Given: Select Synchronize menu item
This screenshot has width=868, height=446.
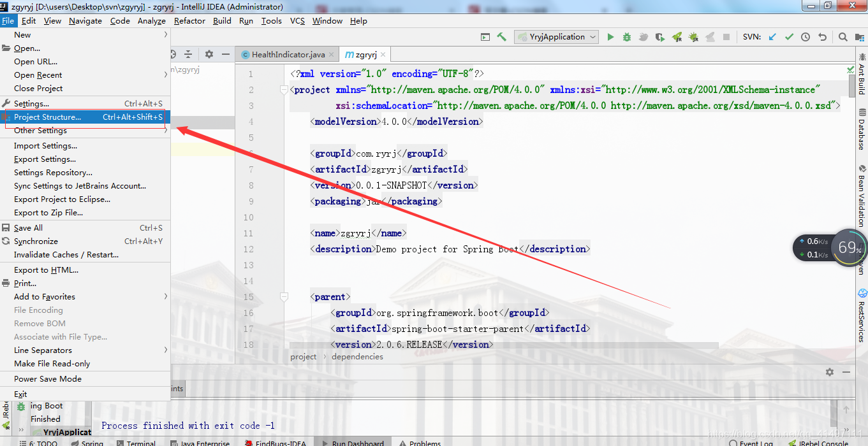Looking at the screenshot, I should click(x=86, y=241).
